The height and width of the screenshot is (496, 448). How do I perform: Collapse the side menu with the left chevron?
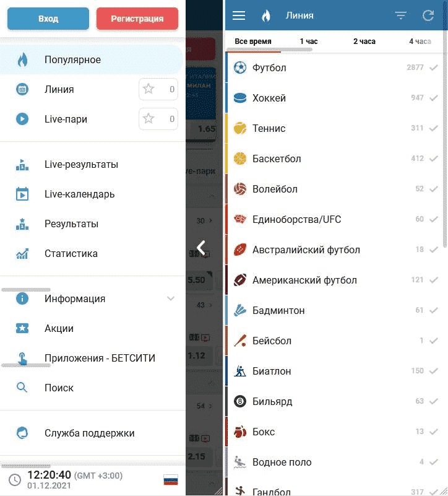[x=201, y=248]
